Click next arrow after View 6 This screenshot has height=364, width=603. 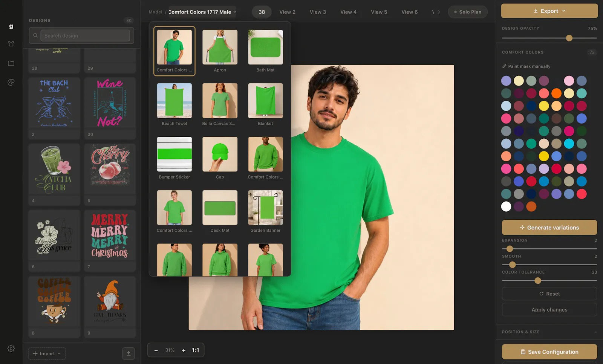pyautogui.click(x=439, y=12)
